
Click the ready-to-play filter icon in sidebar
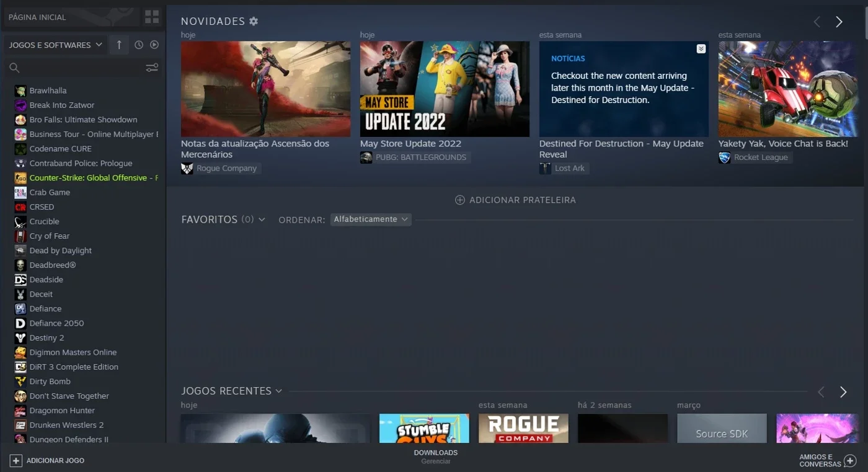click(x=154, y=45)
